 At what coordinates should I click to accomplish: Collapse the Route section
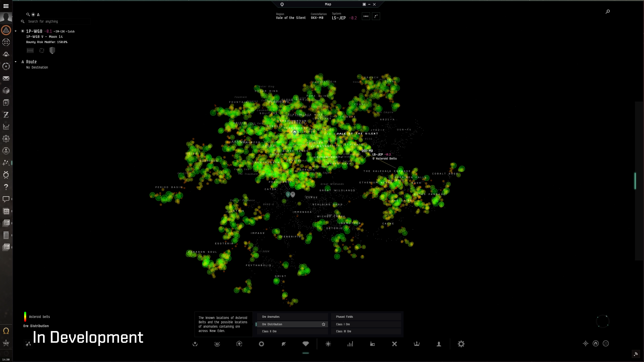[15, 62]
